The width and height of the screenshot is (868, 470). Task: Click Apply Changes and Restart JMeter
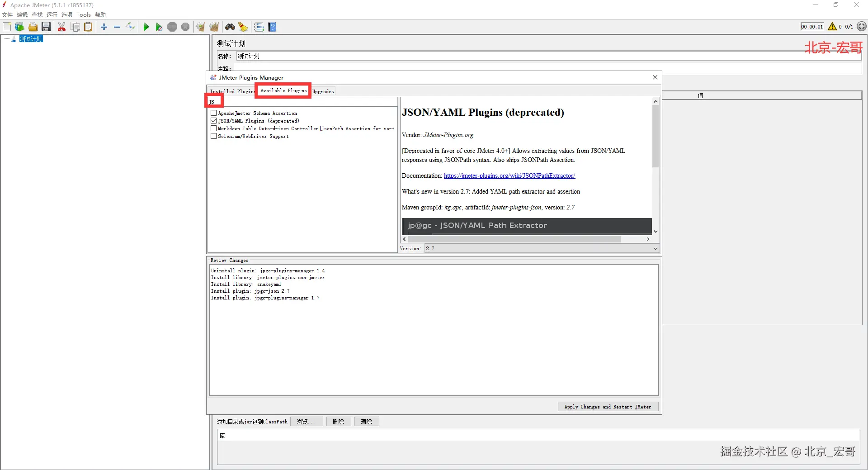tap(608, 407)
